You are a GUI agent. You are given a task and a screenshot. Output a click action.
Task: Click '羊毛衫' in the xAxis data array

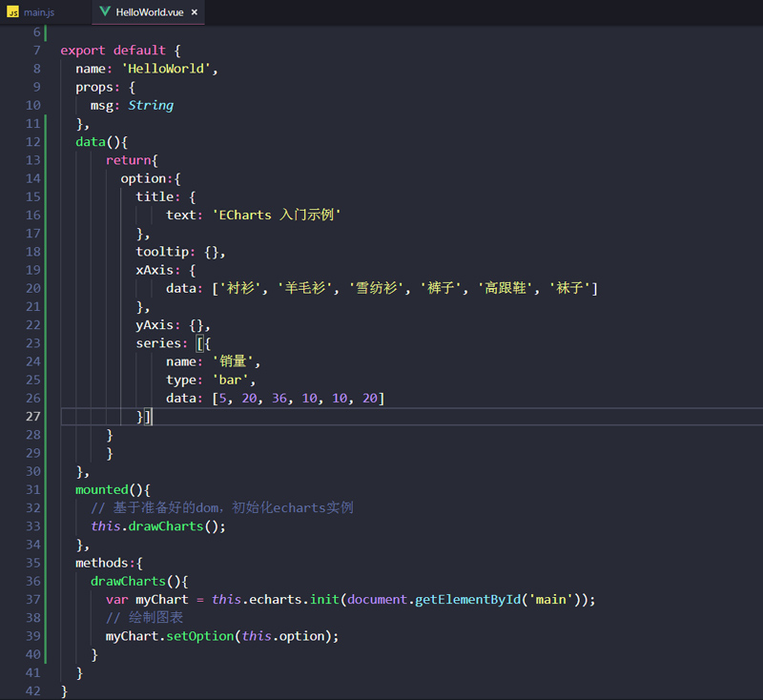pos(305,288)
